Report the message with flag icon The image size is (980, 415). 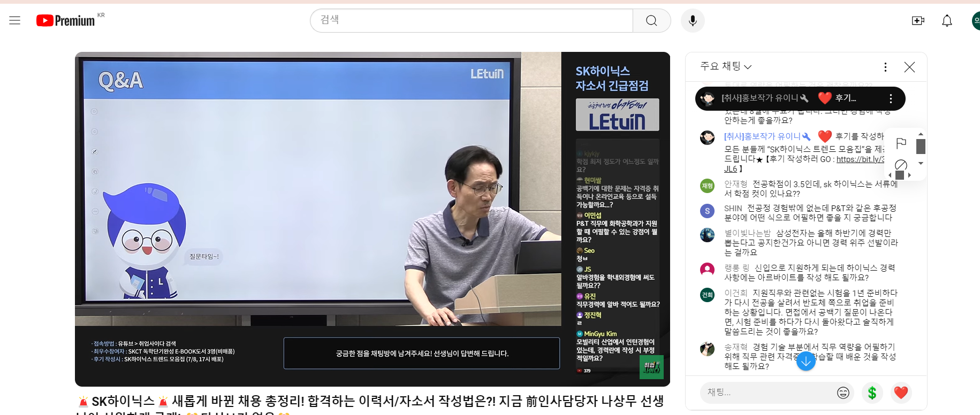pyautogui.click(x=901, y=143)
